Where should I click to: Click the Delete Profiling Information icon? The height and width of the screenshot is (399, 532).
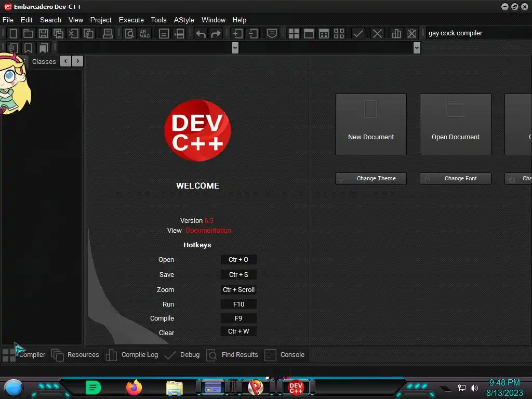click(x=411, y=33)
